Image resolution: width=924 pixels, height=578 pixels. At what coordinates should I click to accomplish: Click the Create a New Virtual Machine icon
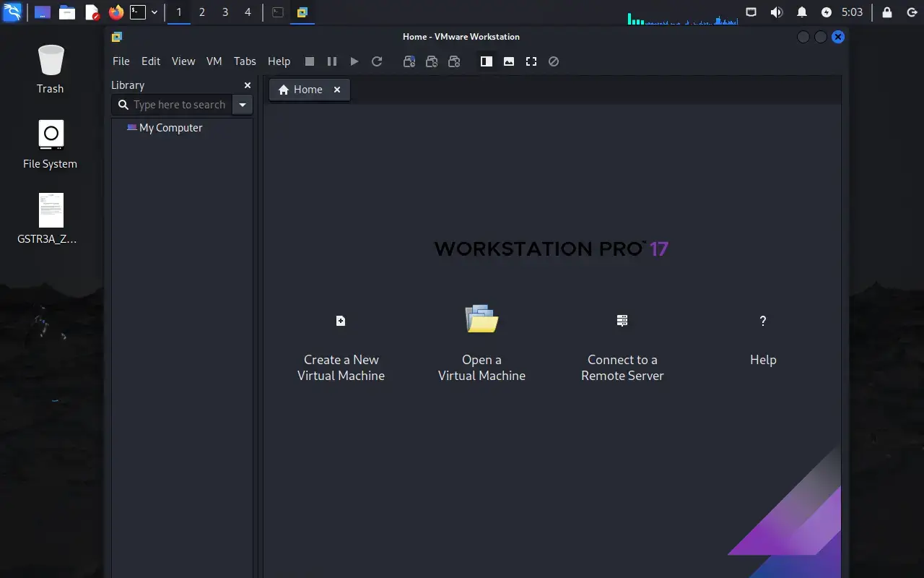(341, 321)
